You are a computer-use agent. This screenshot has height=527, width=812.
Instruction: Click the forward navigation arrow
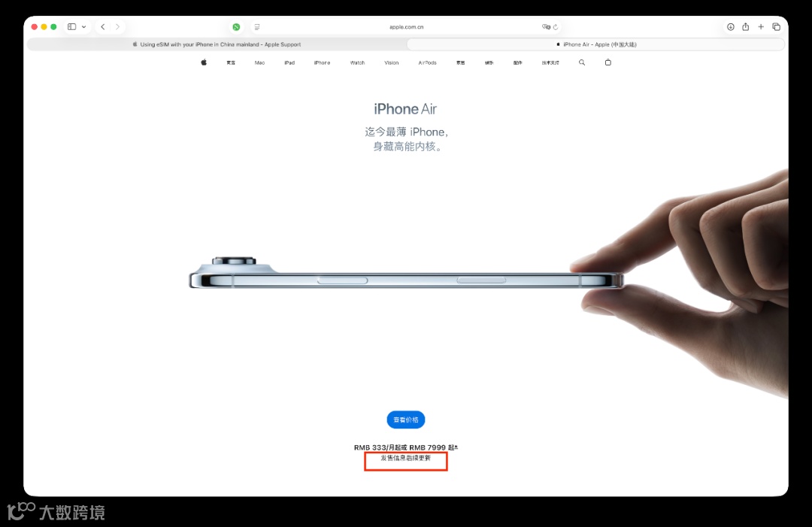pos(117,27)
